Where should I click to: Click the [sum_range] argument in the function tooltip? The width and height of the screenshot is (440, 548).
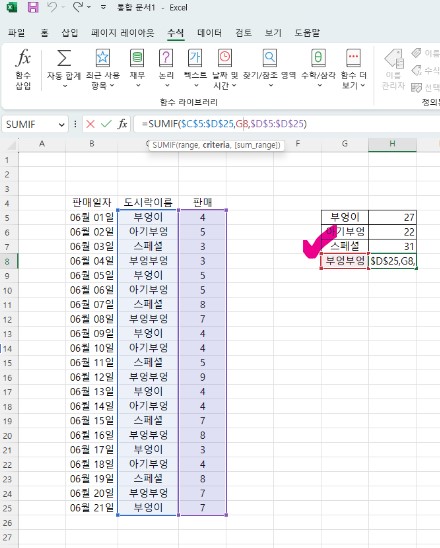pos(257,145)
